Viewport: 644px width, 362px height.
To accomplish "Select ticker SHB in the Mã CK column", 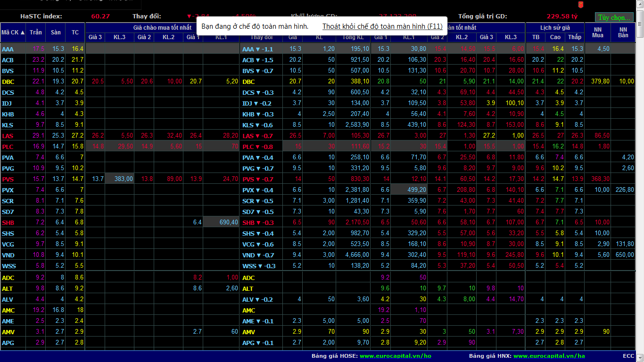I will [x=8, y=222].
